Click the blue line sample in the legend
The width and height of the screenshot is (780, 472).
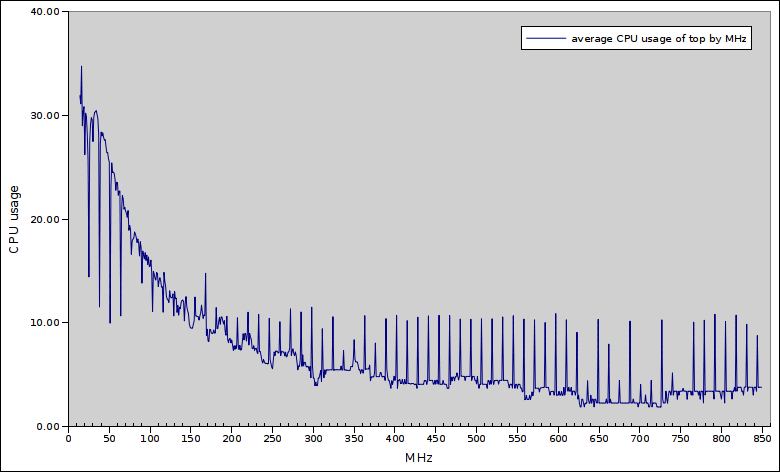point(545,39)
